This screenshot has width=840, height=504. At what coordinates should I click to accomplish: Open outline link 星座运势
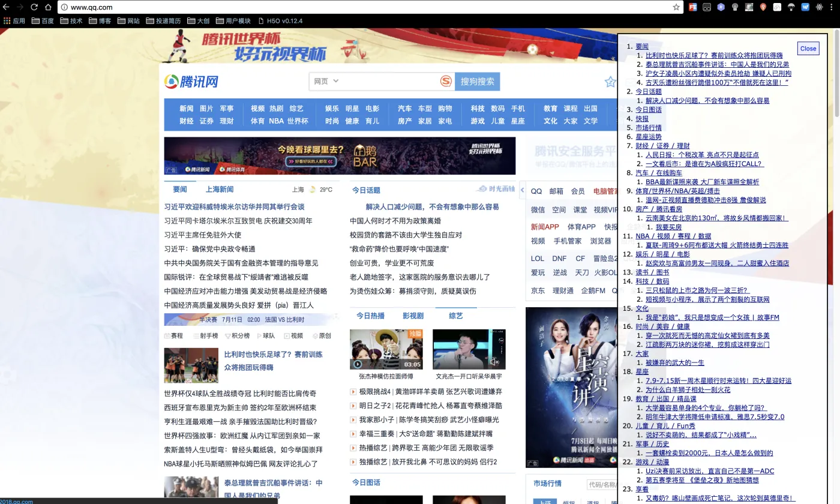649,137
